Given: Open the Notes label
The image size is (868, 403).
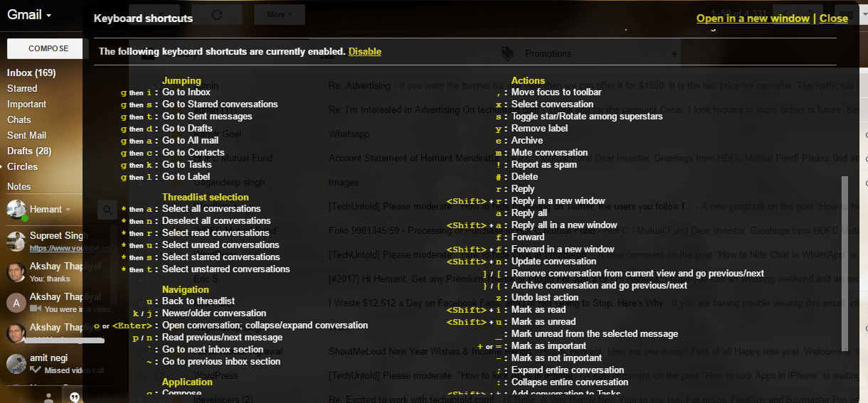Looking at the screenshot, I should 19,186.
